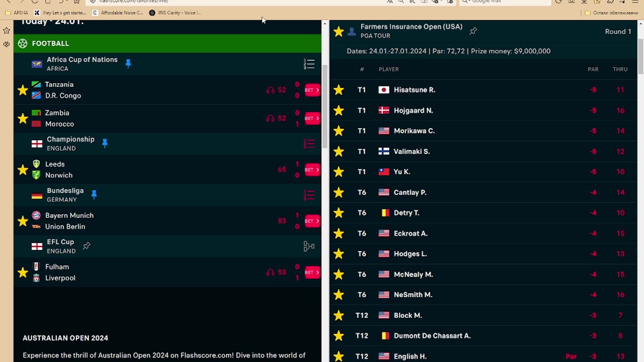Unfavorite Zambia vs Morocco match star

23,118
